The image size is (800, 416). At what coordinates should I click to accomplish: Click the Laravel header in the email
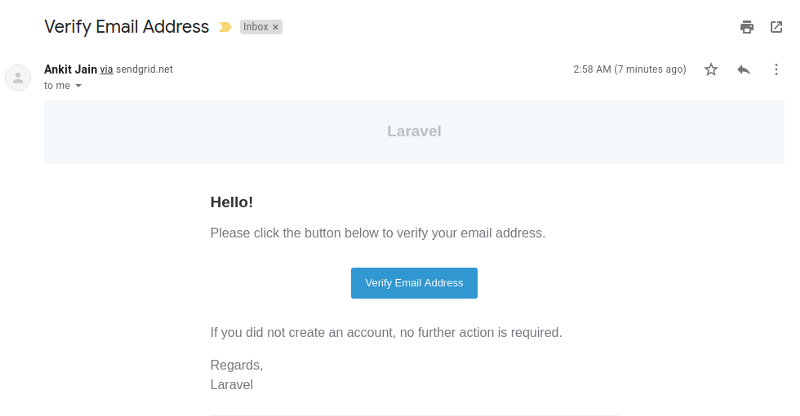point(414,131)
